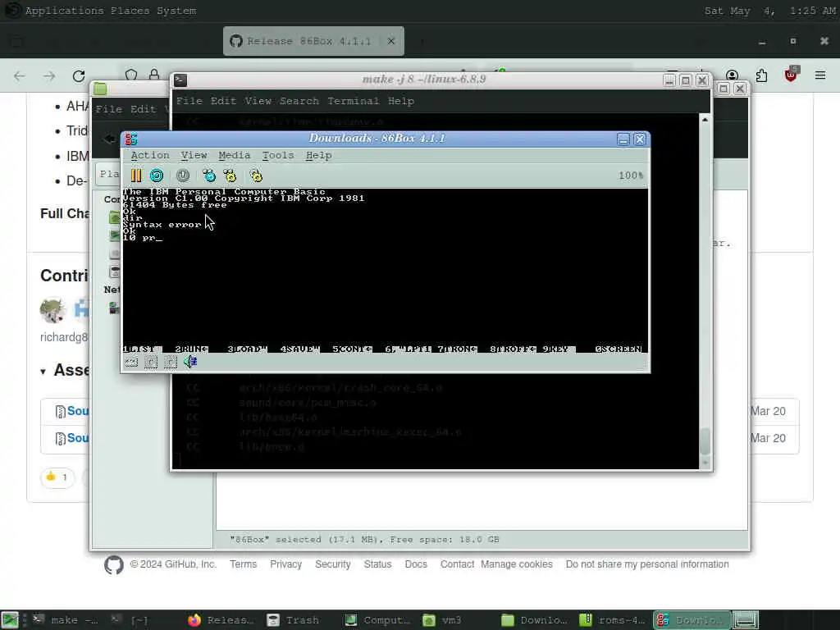The width and height of the screenshot is (840, 630).
Task: Reload the browser page
Action: point(79,76)
